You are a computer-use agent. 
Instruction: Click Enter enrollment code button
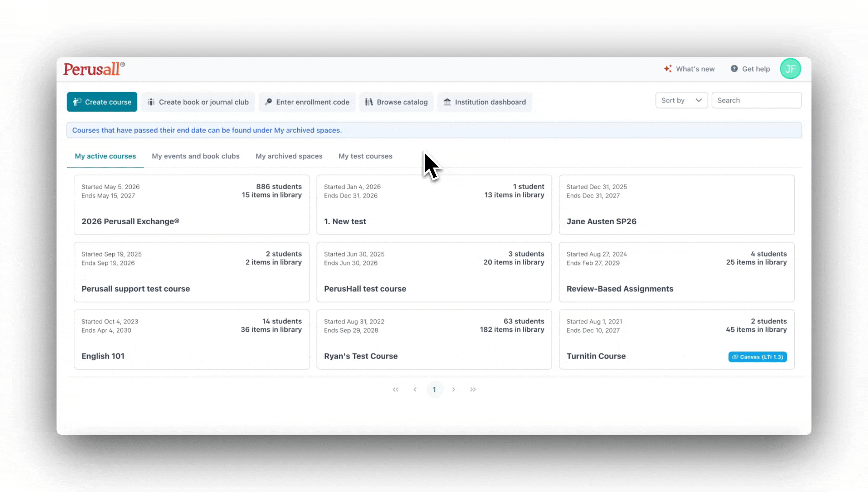(307, 102)
